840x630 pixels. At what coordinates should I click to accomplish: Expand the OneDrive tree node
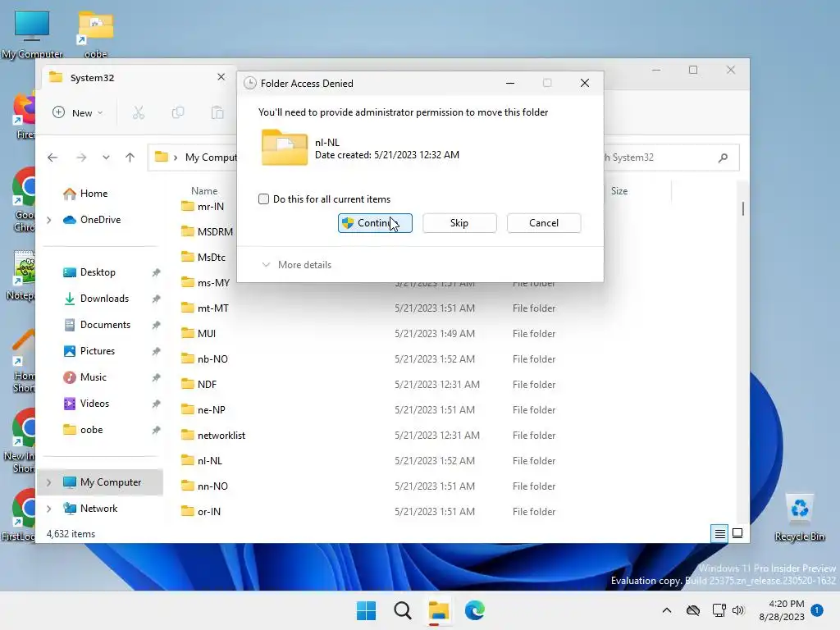point(48,220)
